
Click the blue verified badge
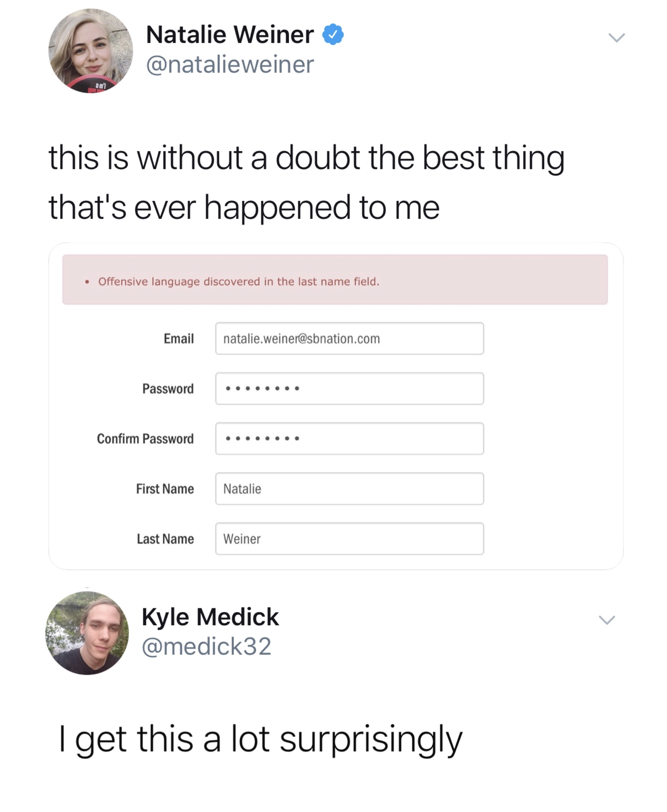click(x=333, y=34)
